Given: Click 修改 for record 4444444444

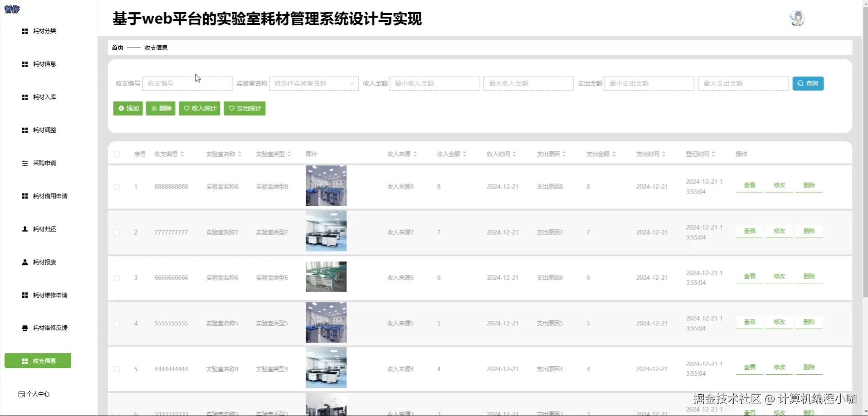Looking at the screenshot, I should click(779, 368).
